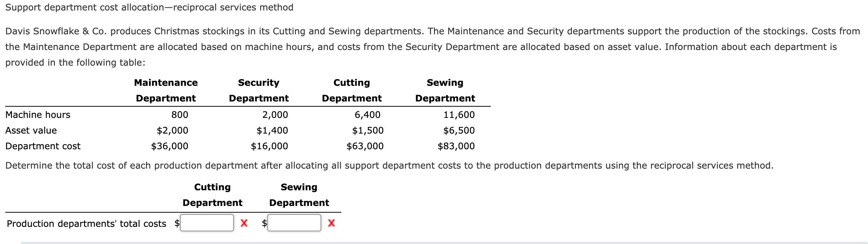Click the Cutting Department input field
This screenshot has width=868, height=244.
point(207,223)
